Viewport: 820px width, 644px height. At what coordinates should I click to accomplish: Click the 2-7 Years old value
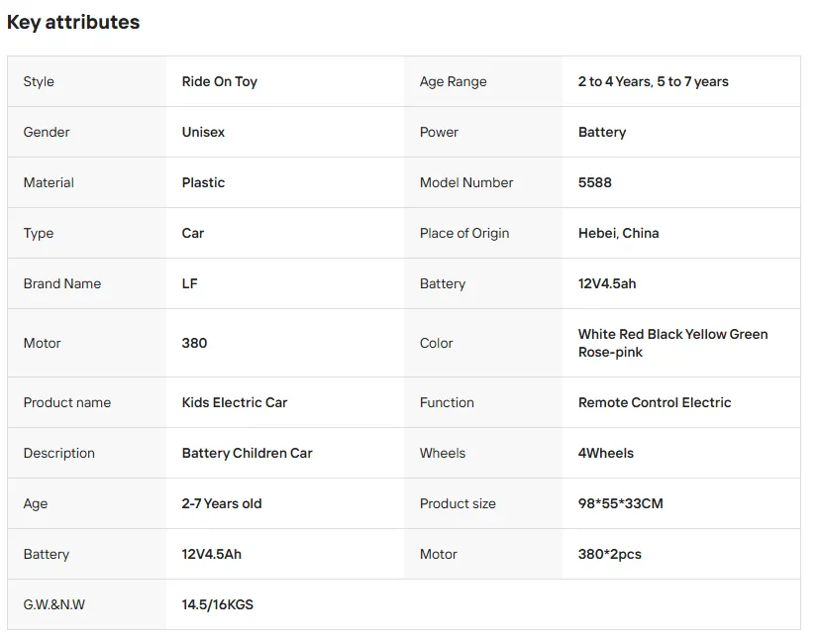222,503
